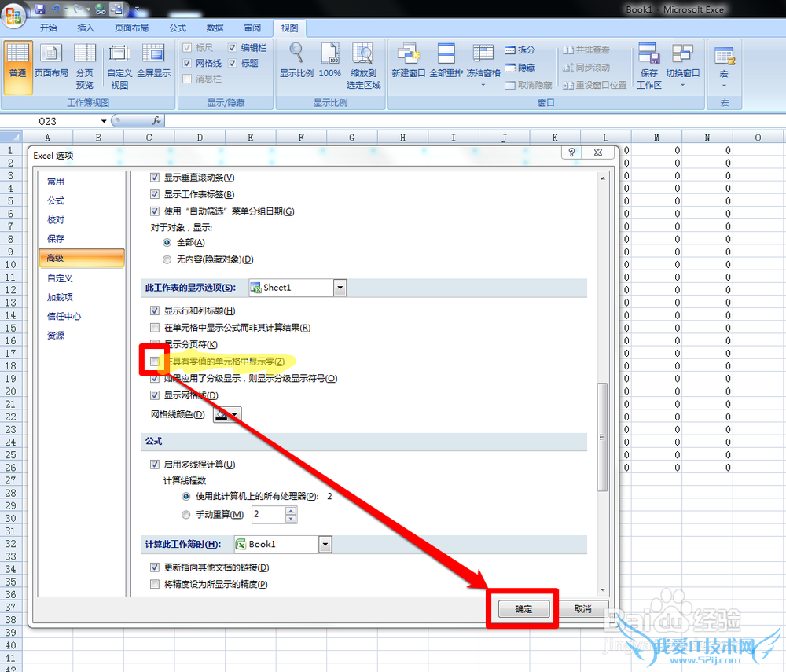Click 拆分 split window icon
The height and width of the screenshot is (672, 786).
coord(520,50)
